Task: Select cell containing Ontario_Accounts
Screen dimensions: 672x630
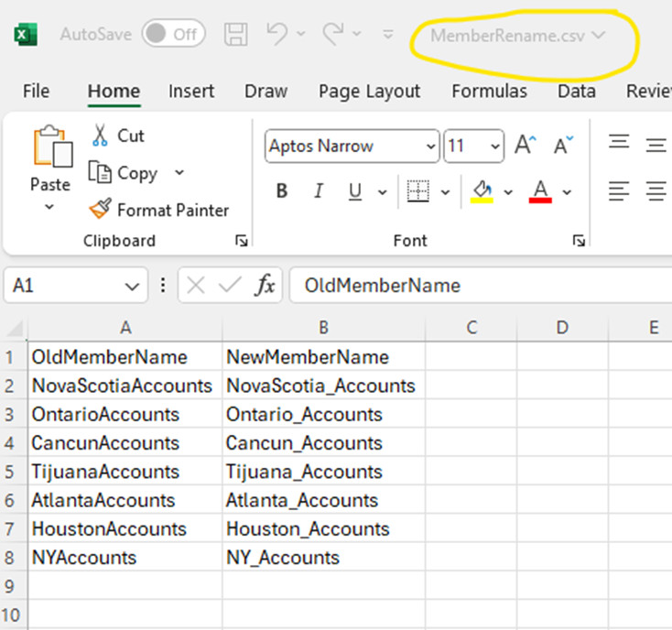Action: [x=304, y=415]
